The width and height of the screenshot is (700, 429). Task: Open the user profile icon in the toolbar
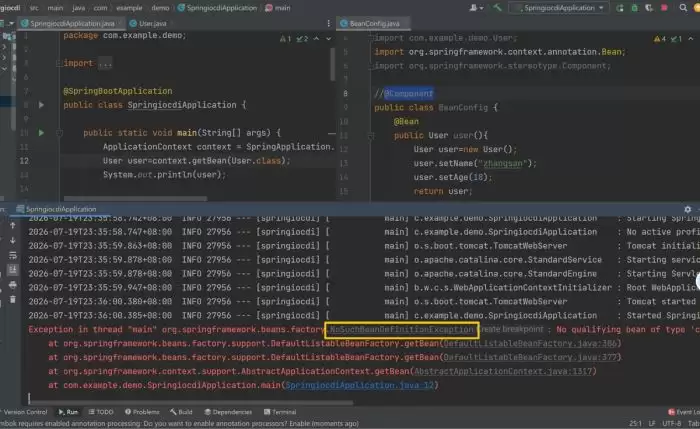(x=473, y=8)
